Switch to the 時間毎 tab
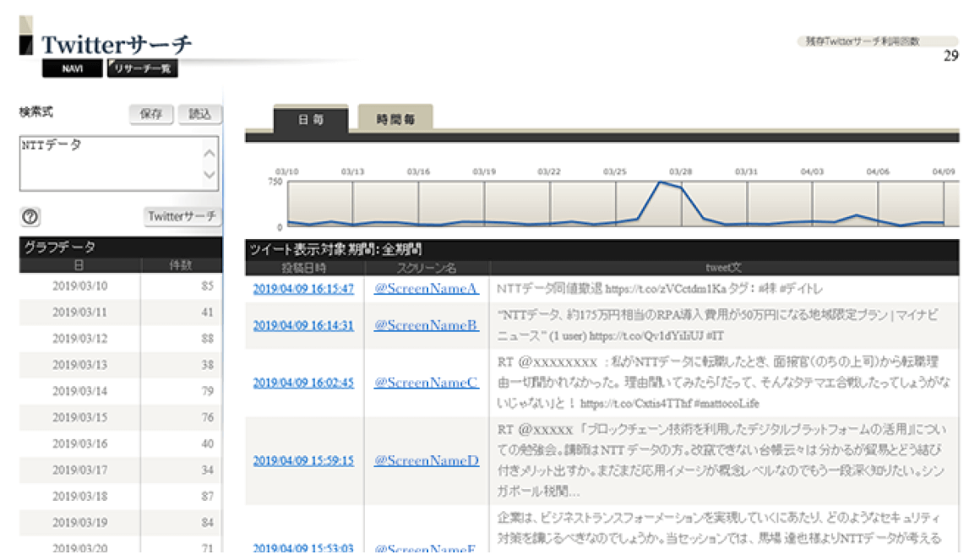Viewport: 980px width, 560px height. tap(395, 120)
